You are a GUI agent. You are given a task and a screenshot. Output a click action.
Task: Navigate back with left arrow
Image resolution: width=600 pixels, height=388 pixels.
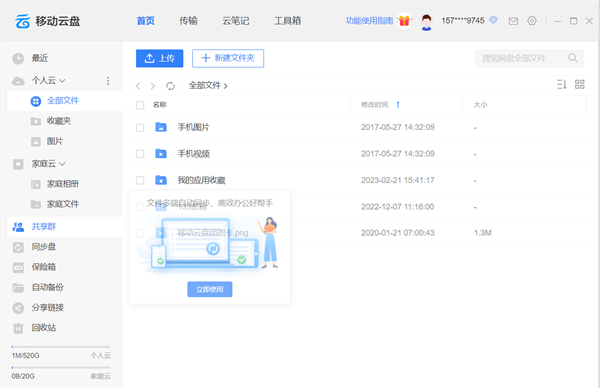pyautogui.click(x=138, y=86)
